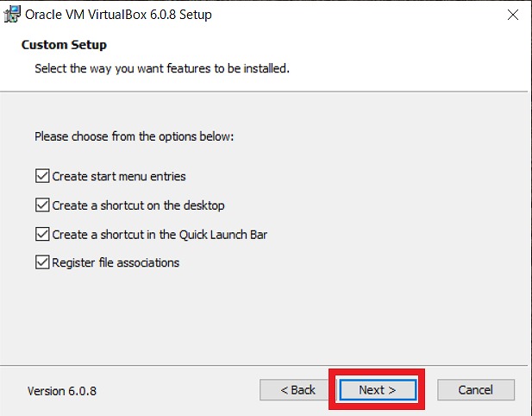Click the VirtualBox installer icon in title bar

(x=12, y=15)
